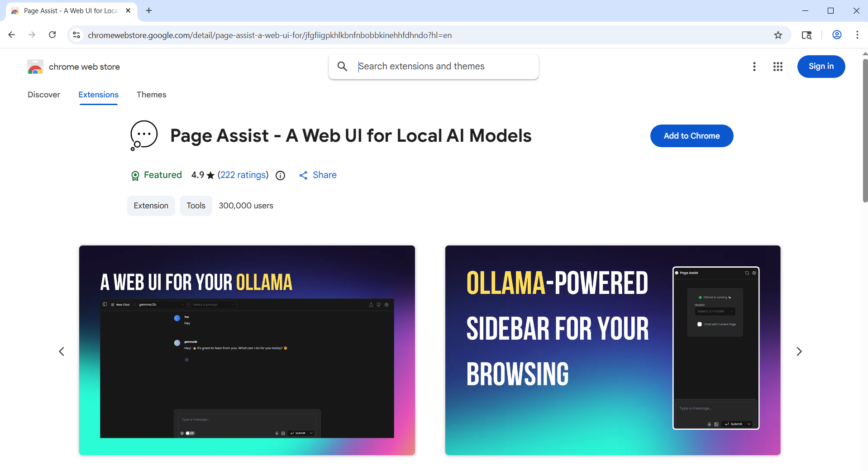Click the sidebar toggle icon next to New Chat
The image size is (868, 471).
(105, 305)
